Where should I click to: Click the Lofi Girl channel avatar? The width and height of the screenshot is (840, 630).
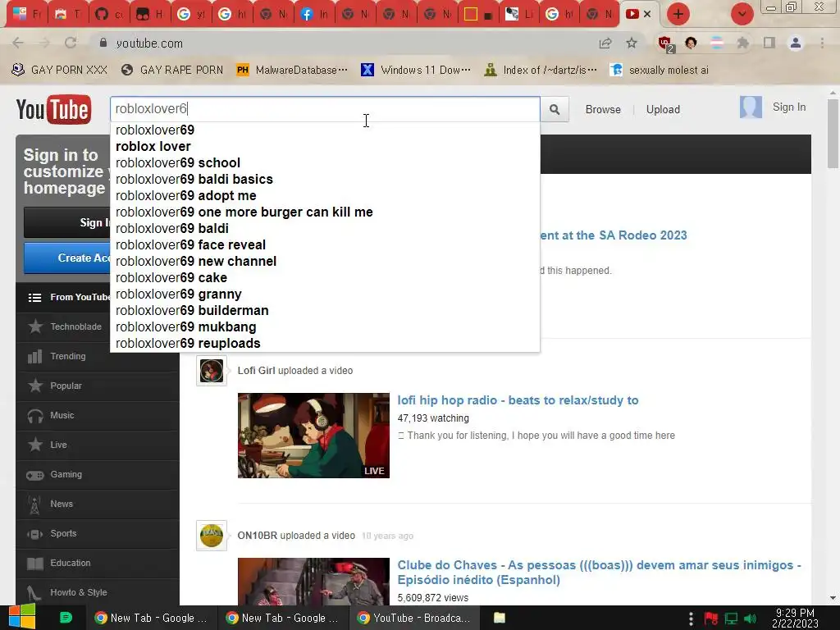(x=212, y=370)
